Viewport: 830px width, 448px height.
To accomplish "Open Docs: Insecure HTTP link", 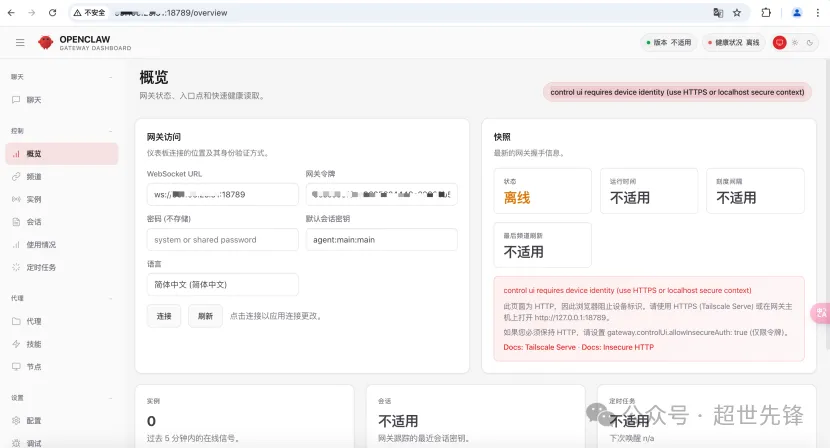I will tap(618, 347).
